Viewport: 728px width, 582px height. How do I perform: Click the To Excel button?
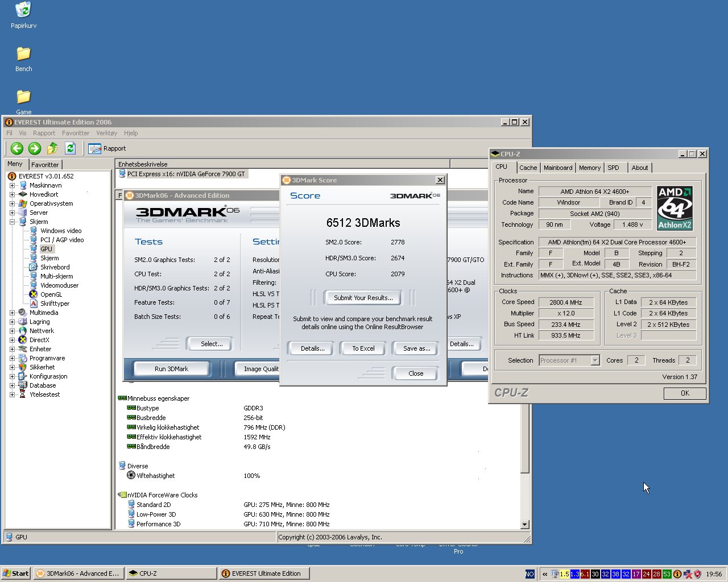[363, 348]
